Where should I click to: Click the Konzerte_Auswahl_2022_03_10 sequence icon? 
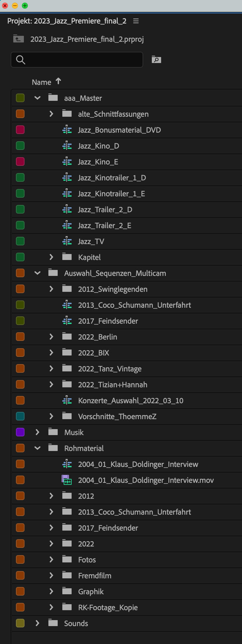click(x=67, y=401)
